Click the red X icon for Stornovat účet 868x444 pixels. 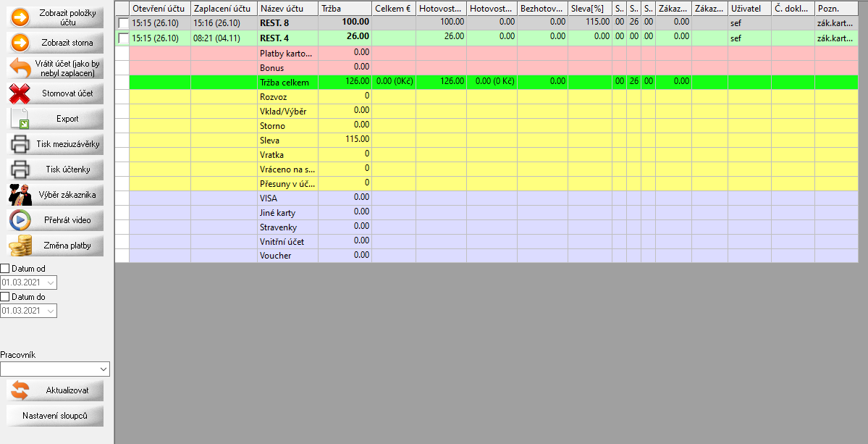21,93
